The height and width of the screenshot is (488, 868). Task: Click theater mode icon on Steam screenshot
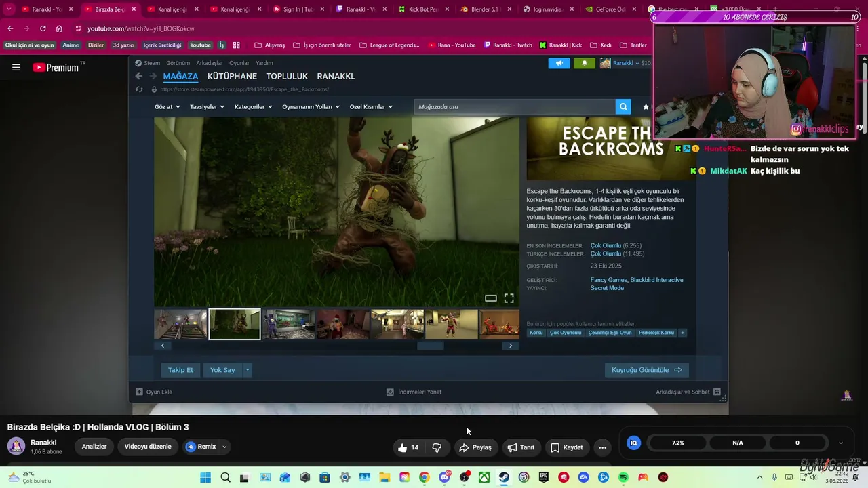click(x=491, y=298)
